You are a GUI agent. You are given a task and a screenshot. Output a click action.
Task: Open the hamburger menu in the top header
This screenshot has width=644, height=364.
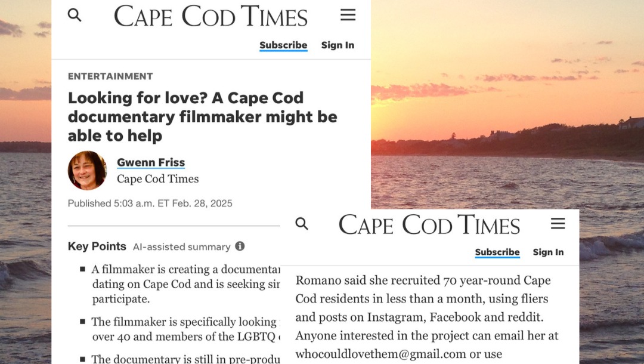coord(348,16)
